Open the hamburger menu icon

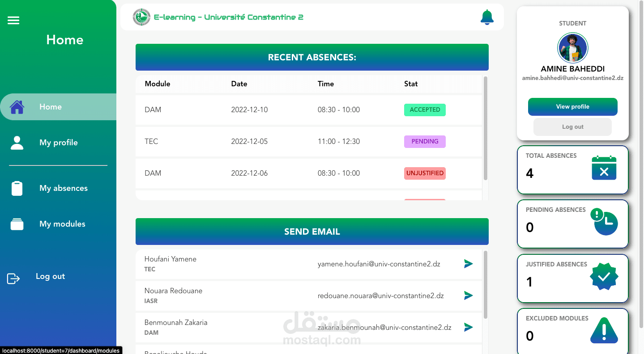point(13,20)
